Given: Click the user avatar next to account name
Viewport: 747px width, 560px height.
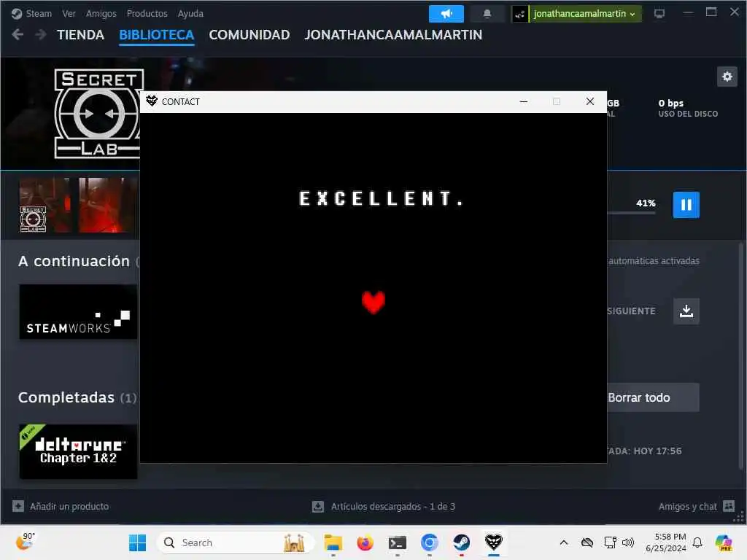Looking at the screenshot, I should point(519,14).
